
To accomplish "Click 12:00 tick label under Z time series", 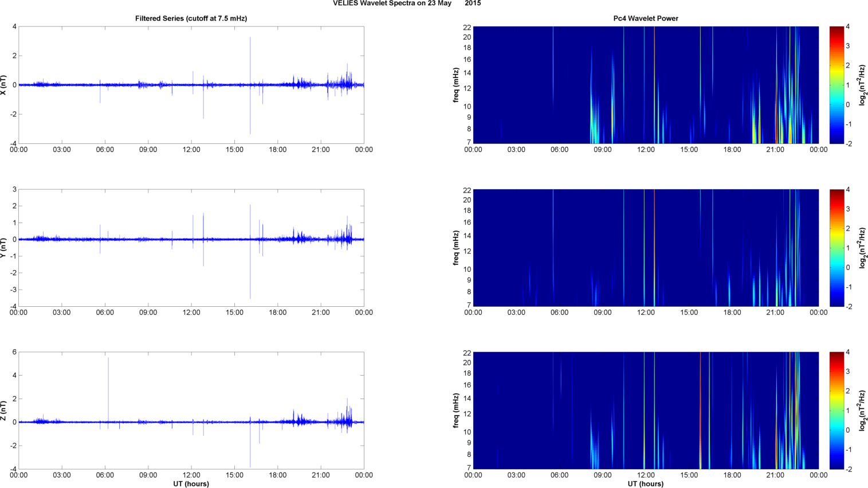I will point(191,475).
